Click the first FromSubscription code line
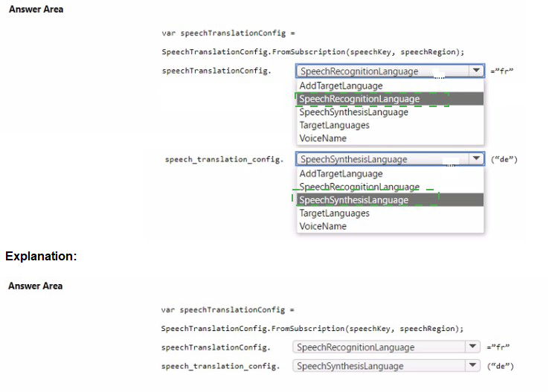Image resolution: width=549 pixels, height=392 pixels. click(312, 51)
